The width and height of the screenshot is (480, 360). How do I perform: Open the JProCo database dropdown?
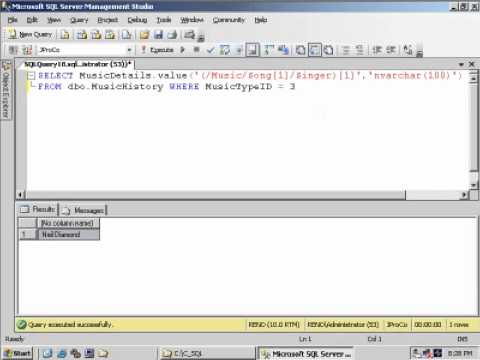[129, 50]
